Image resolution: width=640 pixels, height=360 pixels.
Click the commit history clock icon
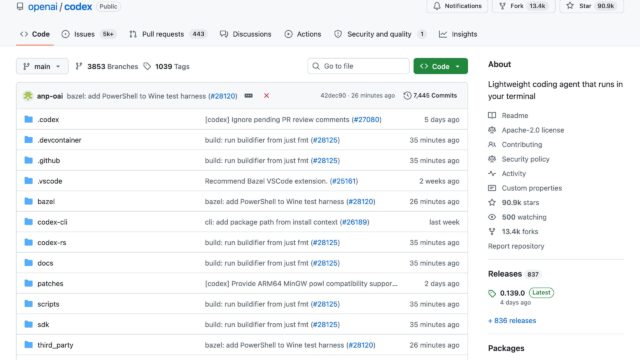(407, 96)
